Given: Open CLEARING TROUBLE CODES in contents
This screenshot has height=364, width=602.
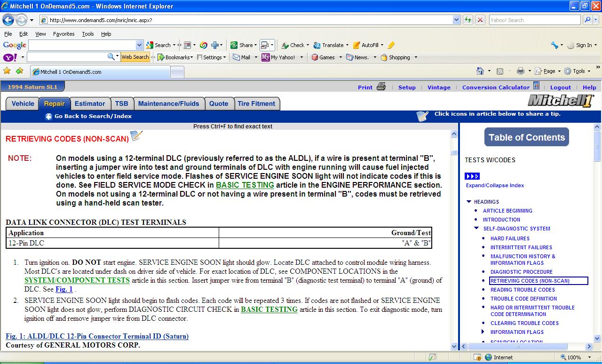Looking at the screenshot, I should tap(524, 323).
